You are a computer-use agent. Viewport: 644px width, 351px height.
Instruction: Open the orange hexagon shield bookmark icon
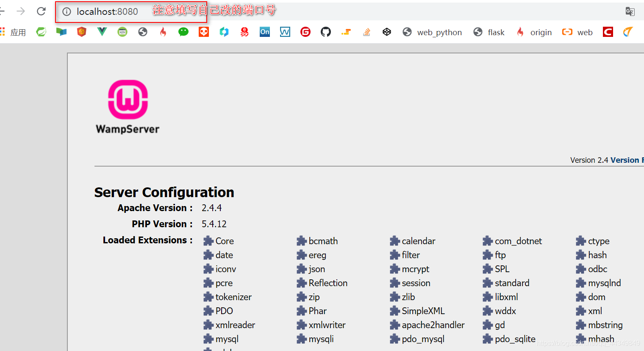click(82, 32)
